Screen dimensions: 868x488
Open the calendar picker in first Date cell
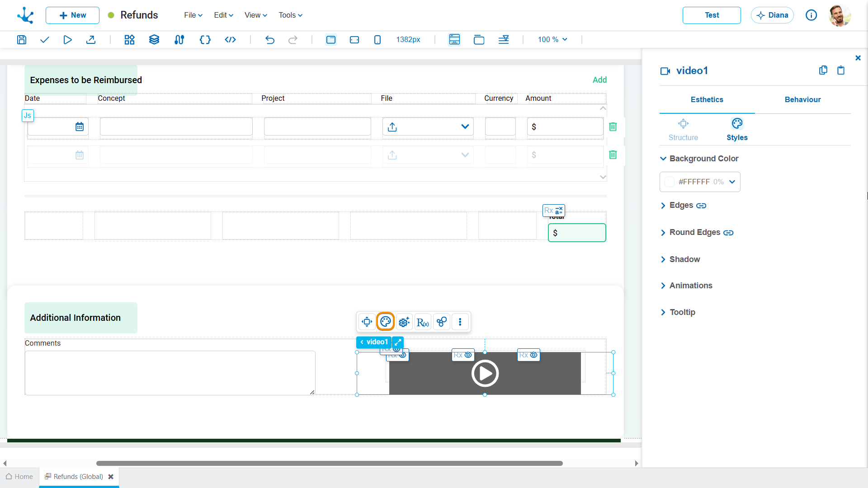(x=80, y=127)
